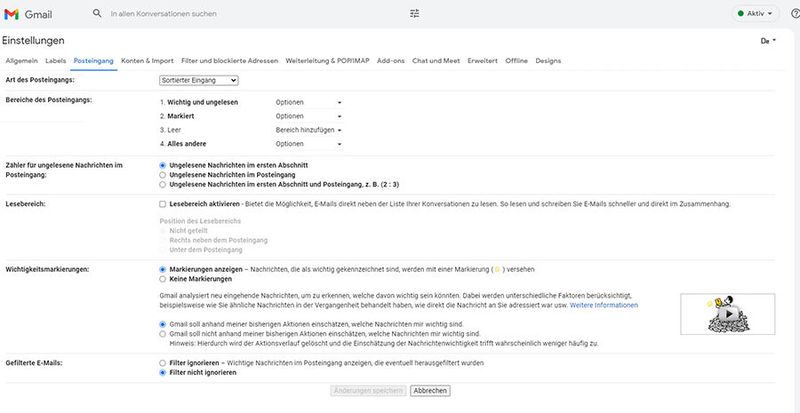Click the Gmail logo icon
Screen dimensions: 800x413
tap(11, 14)
